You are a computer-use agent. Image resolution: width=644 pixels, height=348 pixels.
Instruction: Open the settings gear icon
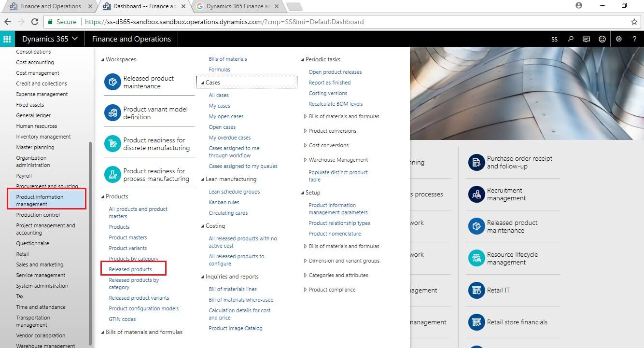619,39
